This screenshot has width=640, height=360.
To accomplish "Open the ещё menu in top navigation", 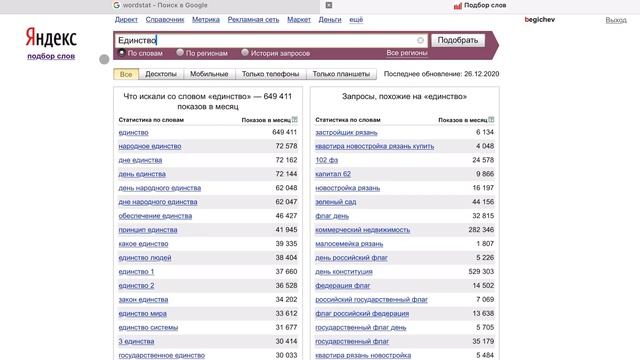I will [x=356, y=20].
